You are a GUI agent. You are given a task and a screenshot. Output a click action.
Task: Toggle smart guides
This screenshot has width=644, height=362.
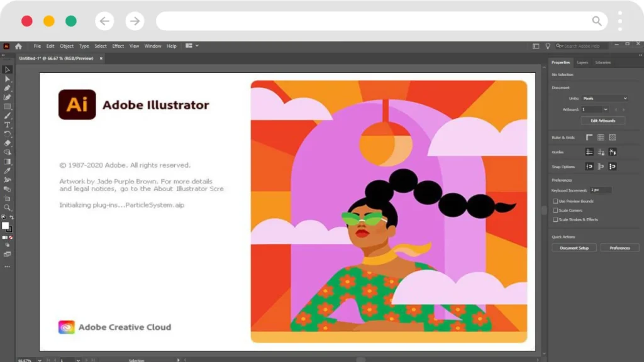613,152
